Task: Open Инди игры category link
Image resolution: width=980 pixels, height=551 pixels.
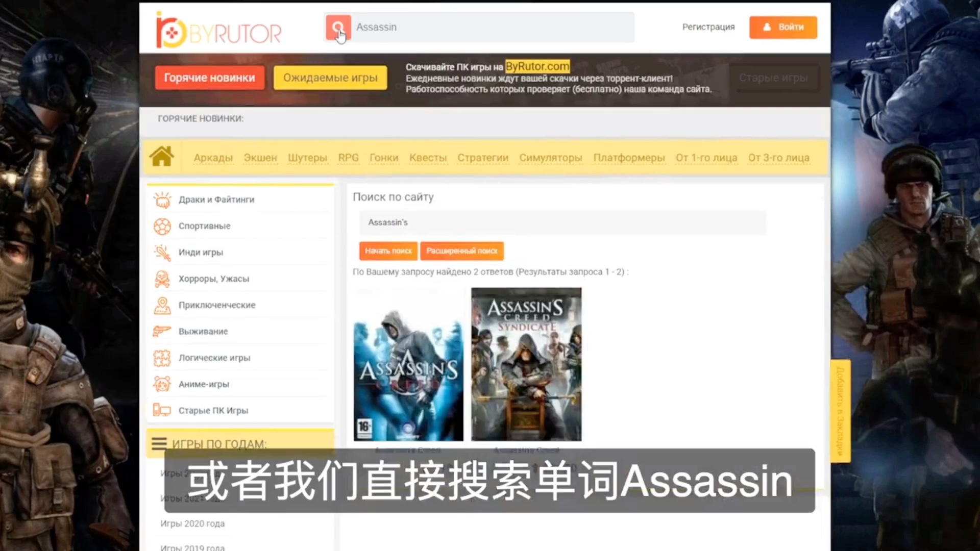Action: pos(201,253)
